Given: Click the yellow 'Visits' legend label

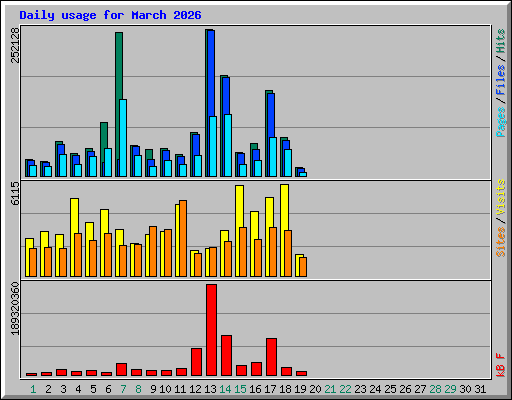Looking at the screenshot, I should (x=500, y=198).
